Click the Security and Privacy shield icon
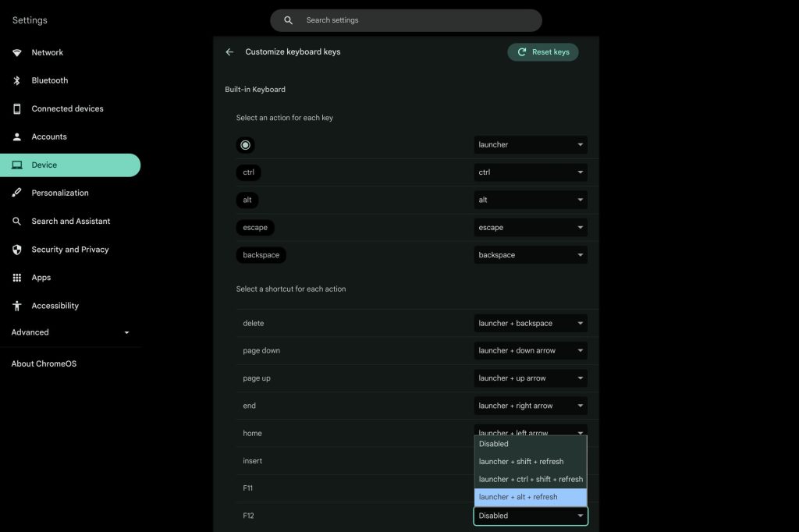The height and width of the screenshot is (532, 799). (17, 250)
